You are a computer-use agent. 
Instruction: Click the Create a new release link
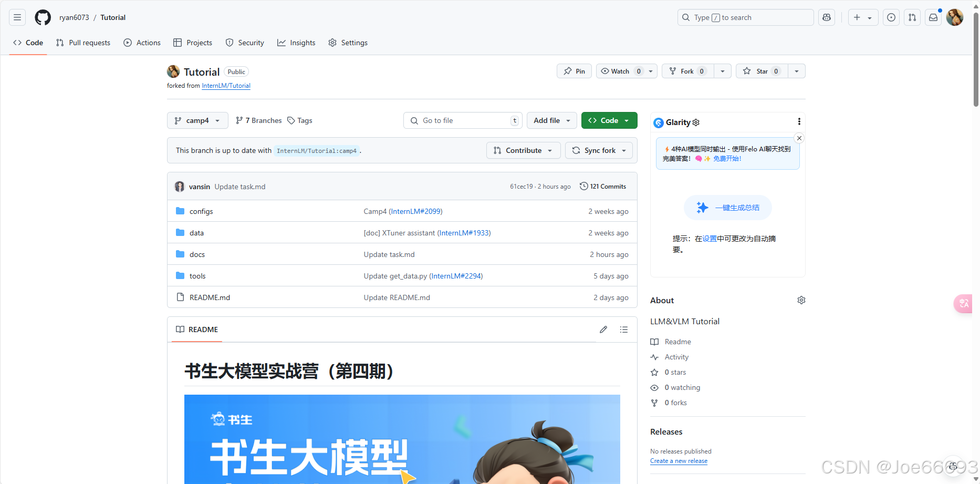point(679,461)
